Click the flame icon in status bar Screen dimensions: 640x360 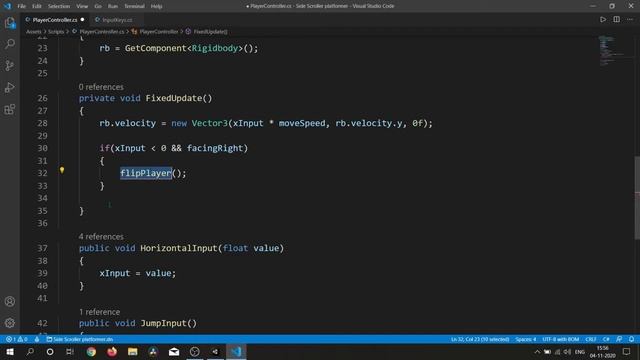coord(37,339)
